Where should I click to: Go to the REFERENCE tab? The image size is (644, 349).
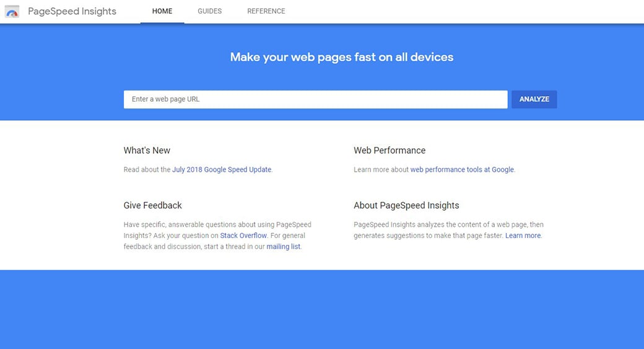266,11
